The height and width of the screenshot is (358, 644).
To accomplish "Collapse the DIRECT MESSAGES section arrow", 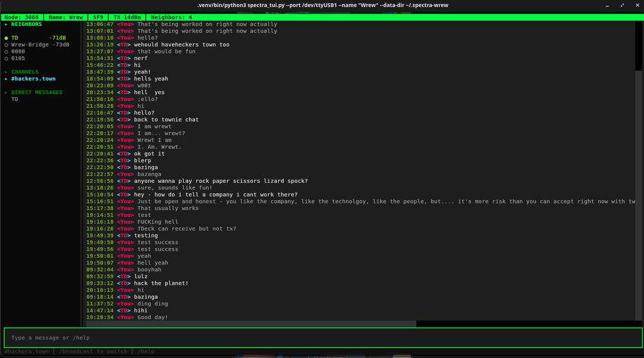I will click(x=6, y=93).
